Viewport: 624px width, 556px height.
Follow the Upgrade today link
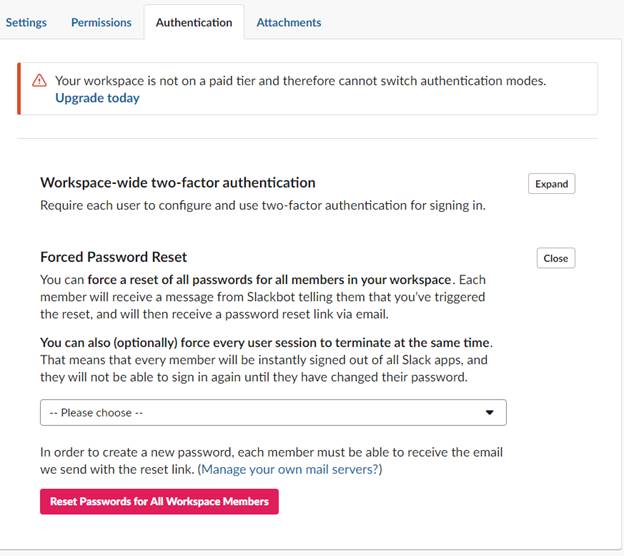(x=97, y=98)
